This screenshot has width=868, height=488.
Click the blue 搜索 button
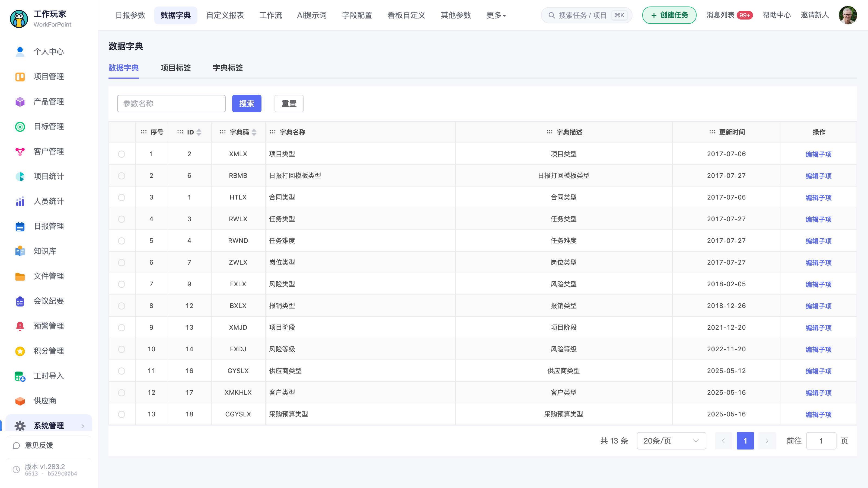coord(247,103)
